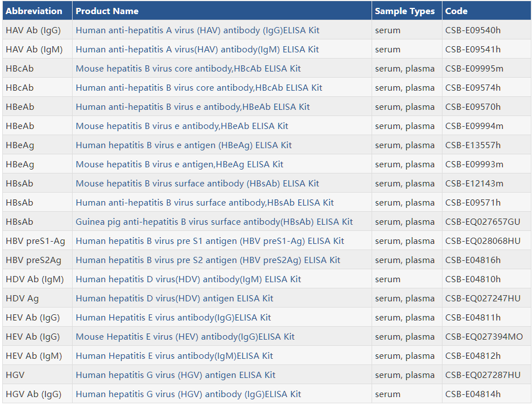The height and width of the screenshot is (405, 532).
Task: Open Guinea pig anti-hepatitis B surface antibody link
Action: pos(214,222)
